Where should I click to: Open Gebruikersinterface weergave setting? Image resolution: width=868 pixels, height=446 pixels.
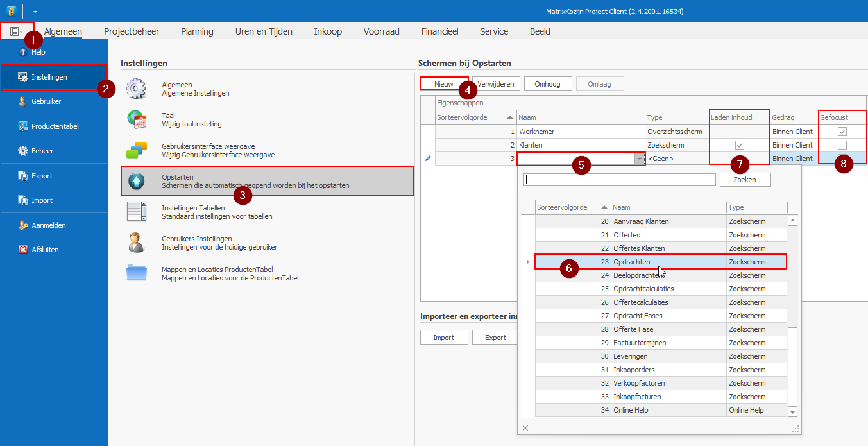coord(266,150)
